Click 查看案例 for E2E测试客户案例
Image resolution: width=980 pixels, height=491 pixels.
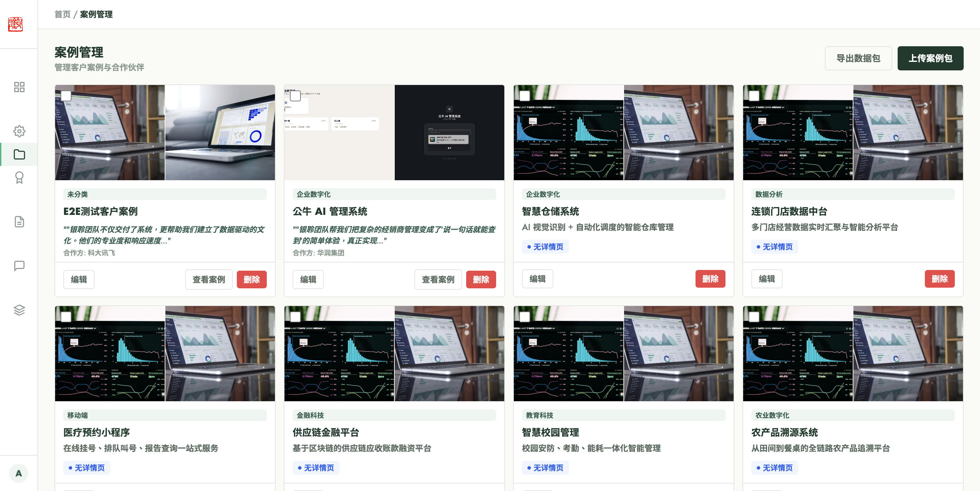pyautogui.click(x=209, y=279)
